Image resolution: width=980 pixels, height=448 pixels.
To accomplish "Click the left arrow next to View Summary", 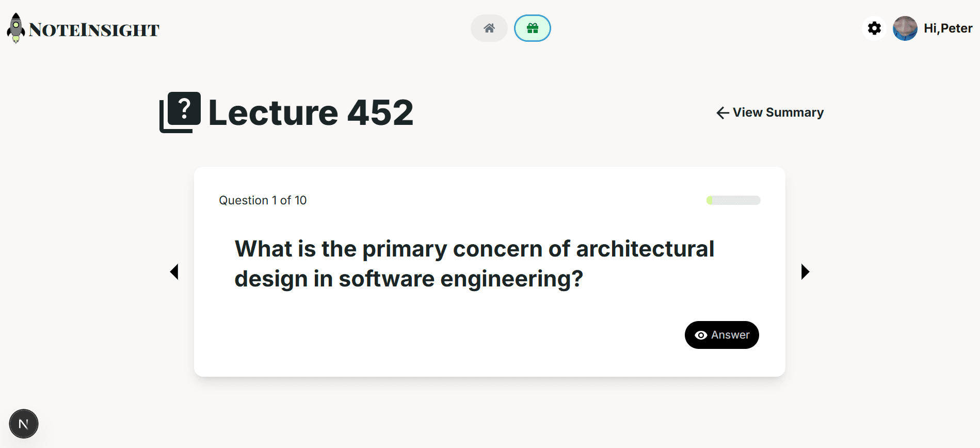I will pos(722,113).
